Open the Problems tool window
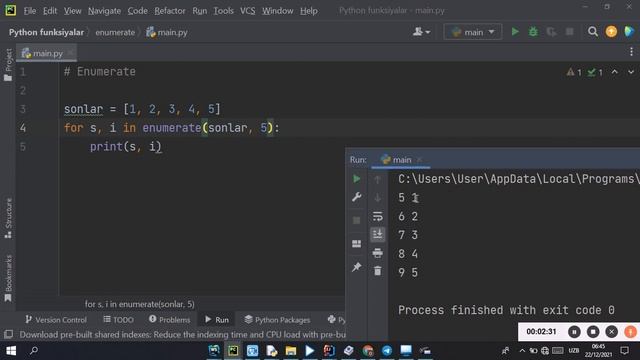 [169, 320]
